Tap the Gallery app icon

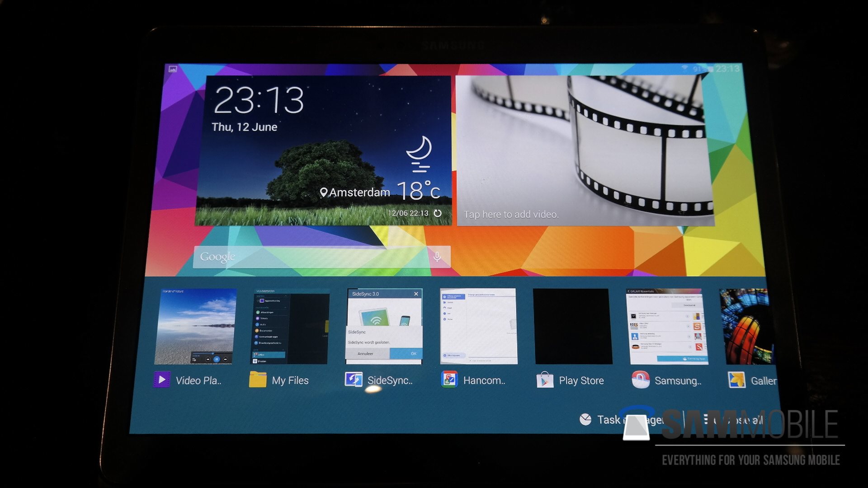pyautogui.click(x=737, y=380)
